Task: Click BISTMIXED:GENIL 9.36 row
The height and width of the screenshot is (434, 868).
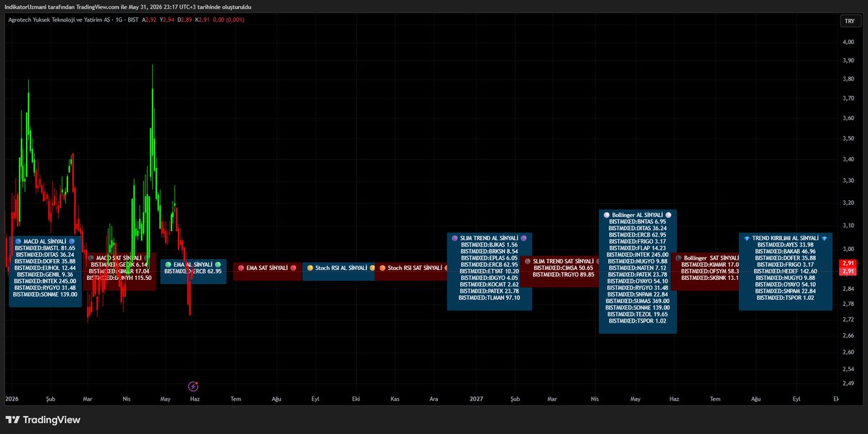Action: tap(45, 275)
